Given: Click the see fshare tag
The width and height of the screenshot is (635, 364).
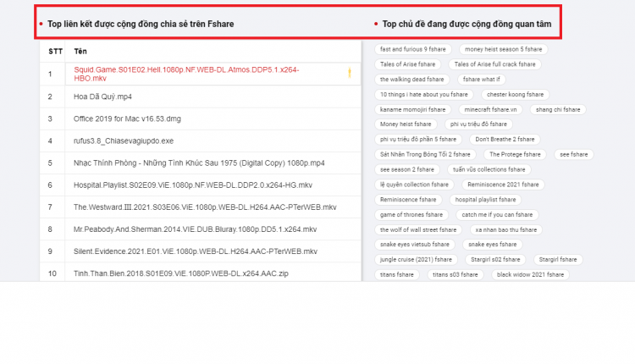Looking at the screenshot, I should click(573, 155).
